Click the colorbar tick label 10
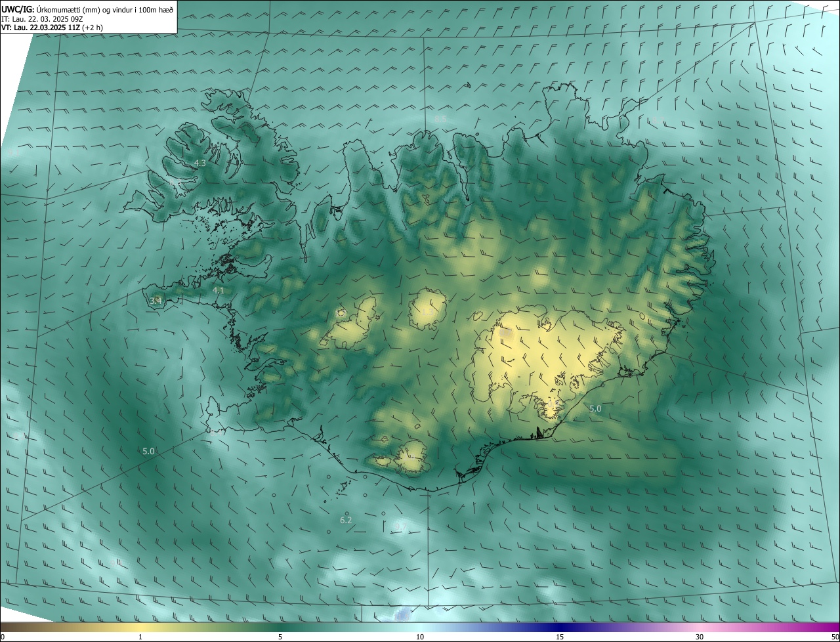 (x=420, y=637)
